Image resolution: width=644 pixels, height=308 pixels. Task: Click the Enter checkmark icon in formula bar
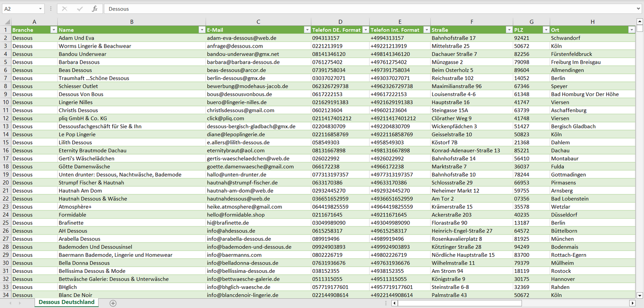click(80, 9)
